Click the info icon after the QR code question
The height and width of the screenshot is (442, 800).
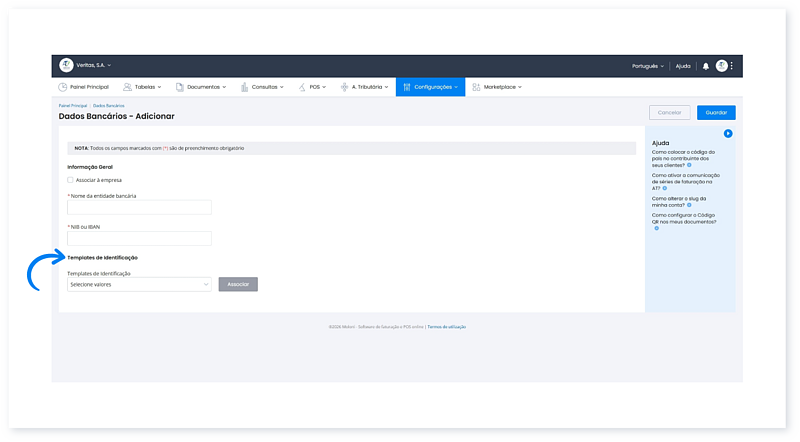click(x=656, y=228)
